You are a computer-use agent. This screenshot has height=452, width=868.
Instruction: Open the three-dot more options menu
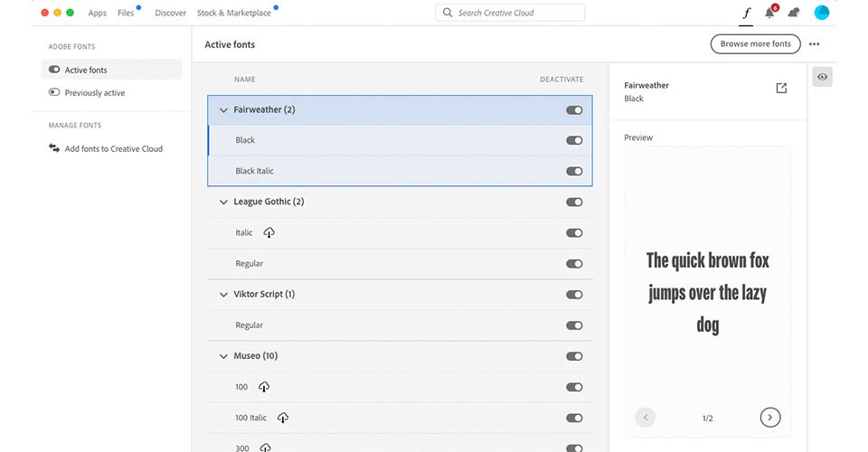pyautogui.click(x=815, y=44)
